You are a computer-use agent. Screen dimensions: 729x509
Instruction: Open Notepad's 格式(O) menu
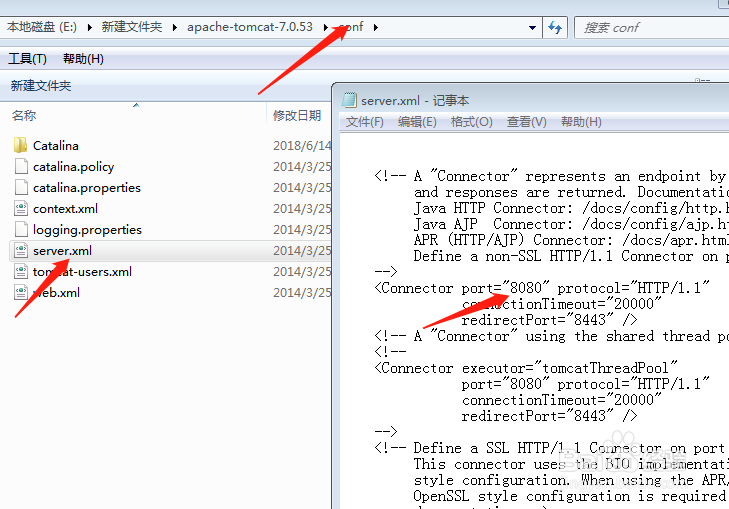pyautogui.click(x=471, y=122)
